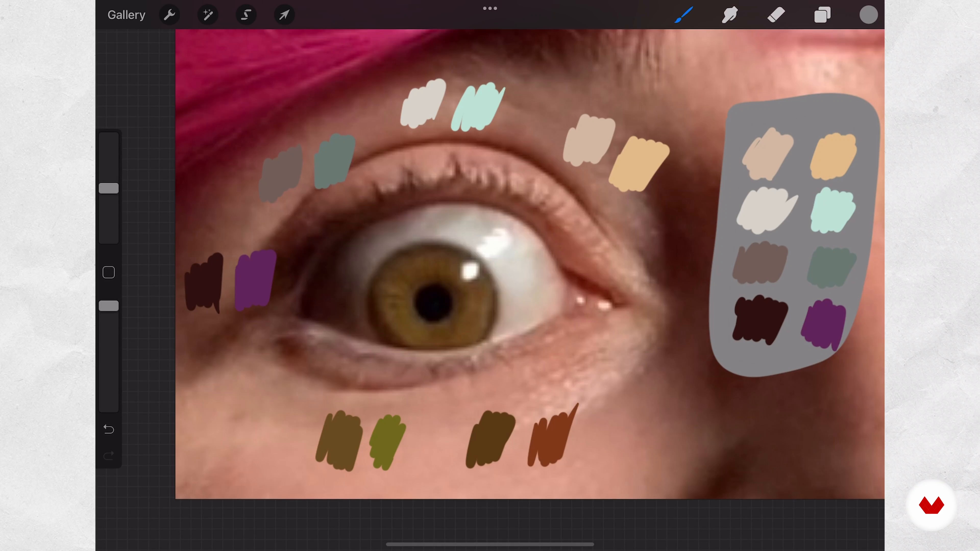The height and width of the screenshot is (551, 980).
Task: Select the Eraser tool
Action: click(x=776, y=15)
